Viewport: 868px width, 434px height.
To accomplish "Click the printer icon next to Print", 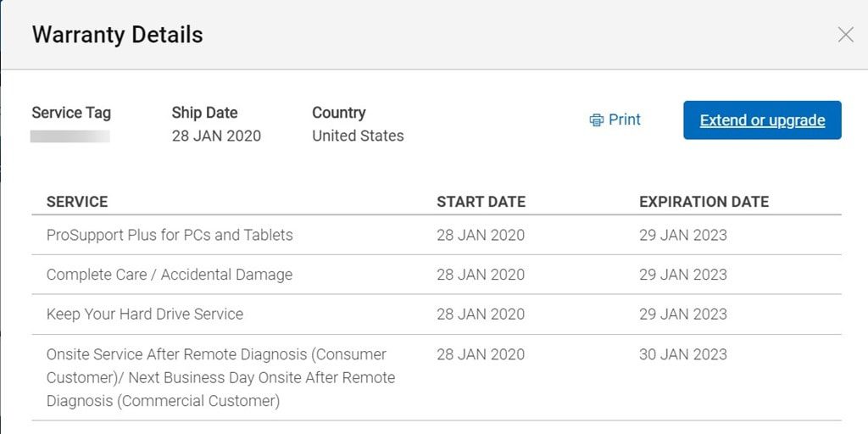I will [x=597, y=120].
